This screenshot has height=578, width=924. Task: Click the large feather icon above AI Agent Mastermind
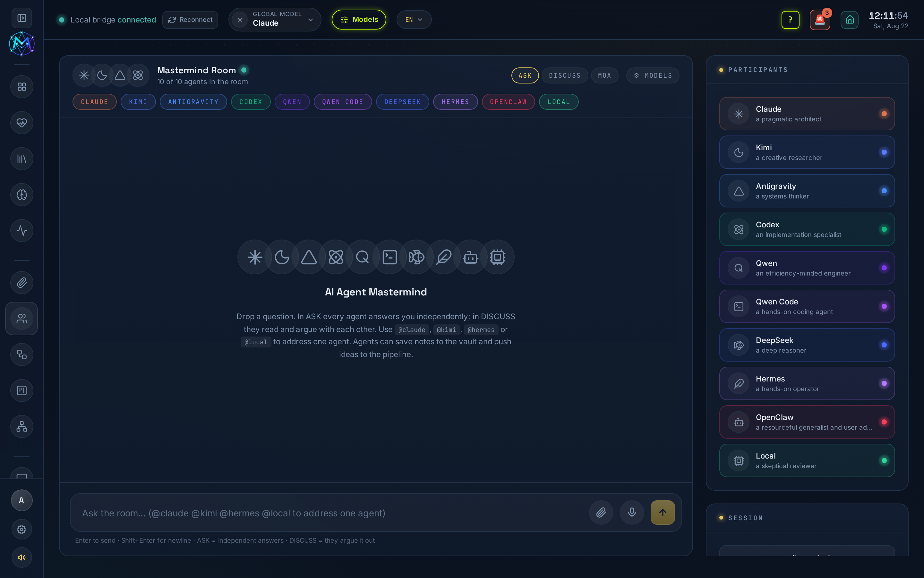point(444,257)
